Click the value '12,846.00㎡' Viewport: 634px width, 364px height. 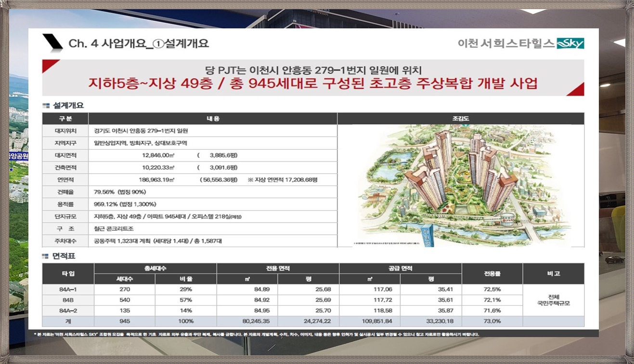click(x=159, y=155)
